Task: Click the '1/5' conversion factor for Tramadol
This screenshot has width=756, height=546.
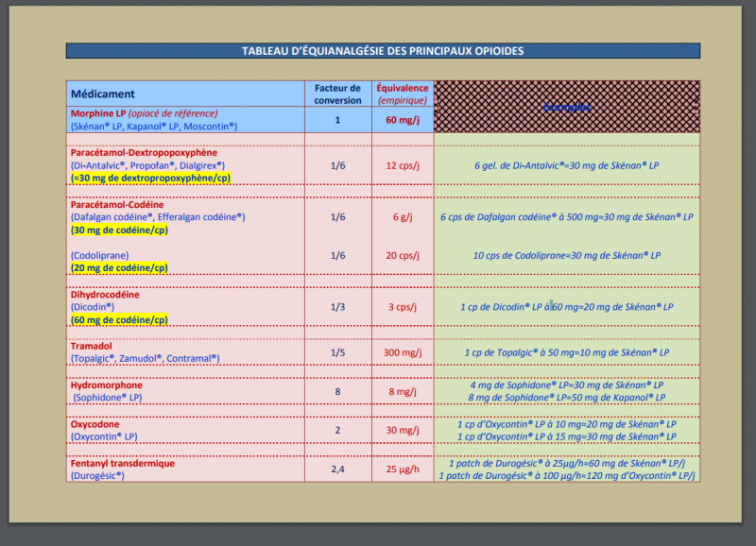Action: [337, 352]
